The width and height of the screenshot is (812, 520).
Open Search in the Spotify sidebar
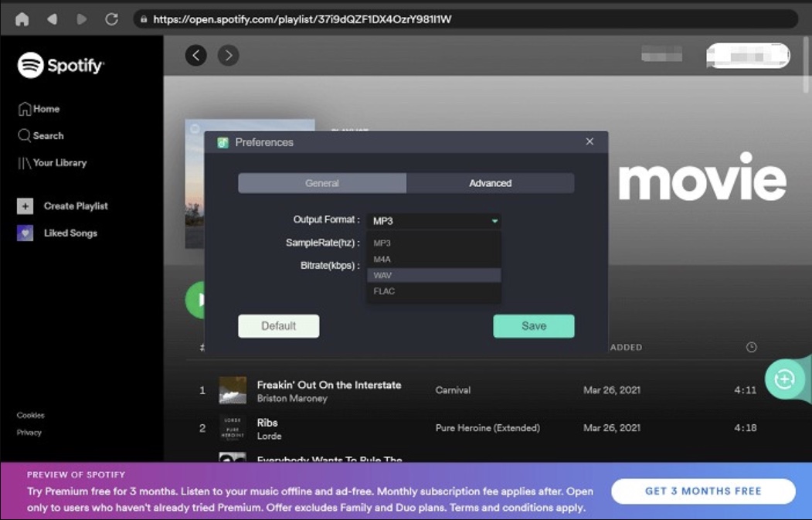point(41,136)
